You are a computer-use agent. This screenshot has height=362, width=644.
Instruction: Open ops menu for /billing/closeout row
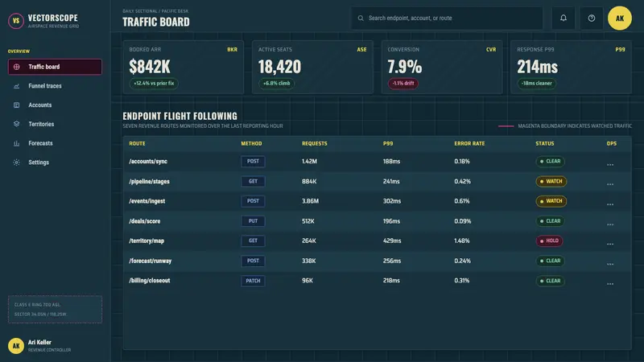610,284
